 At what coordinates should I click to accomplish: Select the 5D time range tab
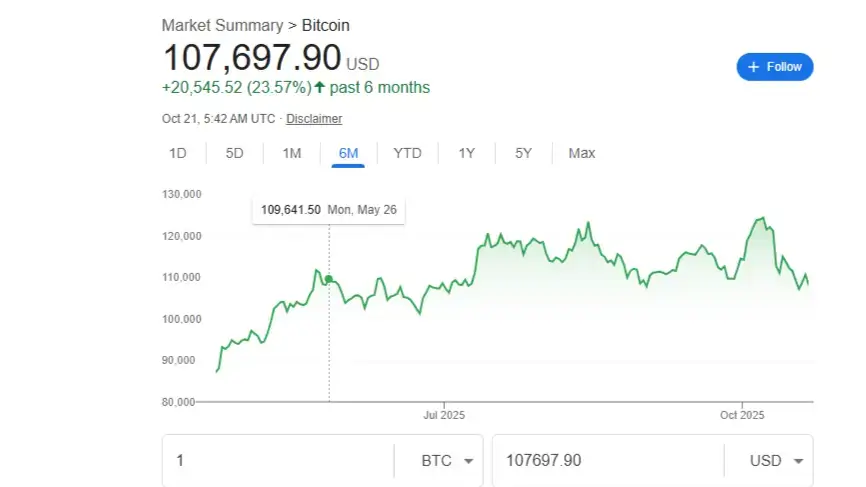tap(234, 153)
